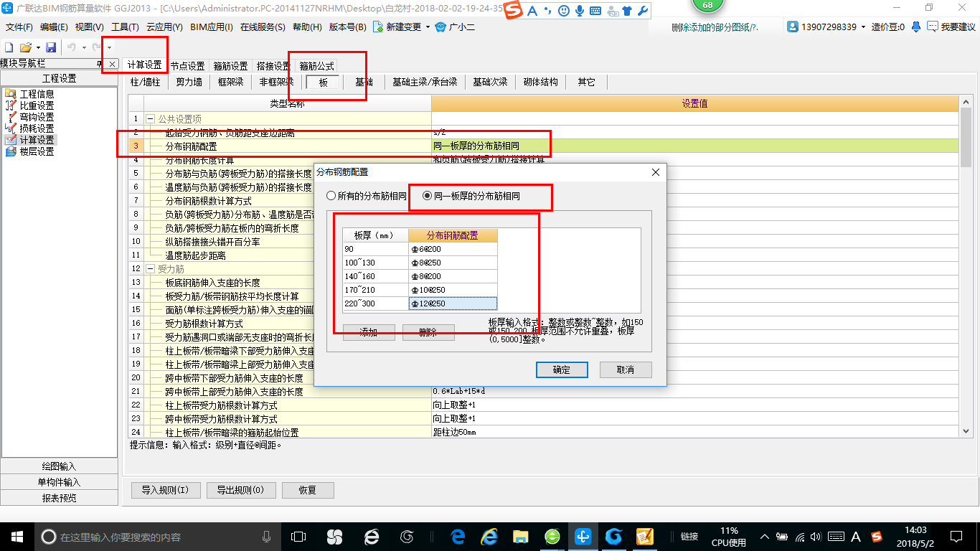Viewport: 980px width, 551px height.
Task: Open the BIM应用(I) menu
Action: pyautogui.click(x=212, y=27)
